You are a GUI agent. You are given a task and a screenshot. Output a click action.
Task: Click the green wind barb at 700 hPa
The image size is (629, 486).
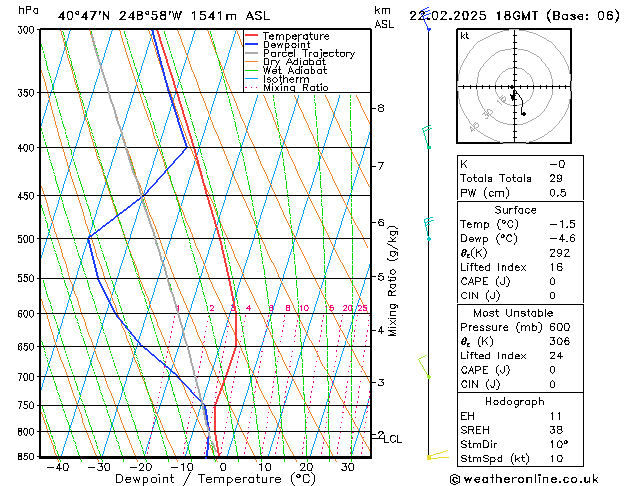click(424, 367)
